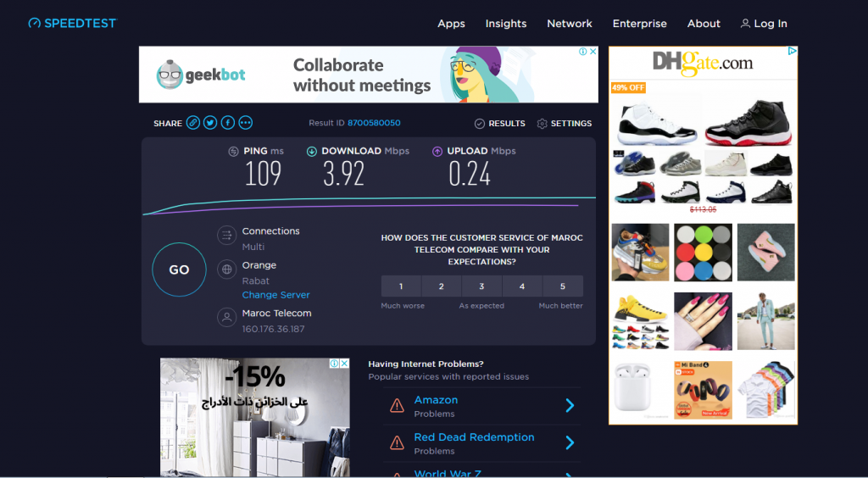Click the white AirPods product thumbnail
Screen dimensions: 868x478
click(x=640, y=390)
